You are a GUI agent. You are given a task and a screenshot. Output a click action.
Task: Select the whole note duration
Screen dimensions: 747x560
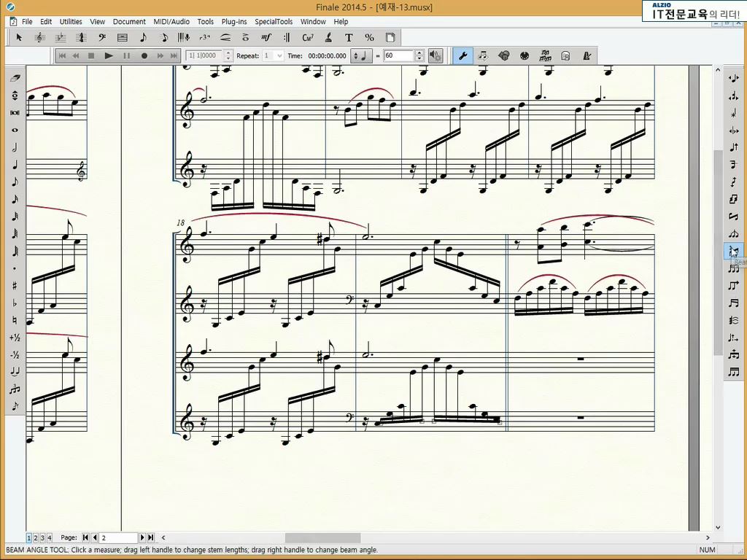tap(15, 130)
